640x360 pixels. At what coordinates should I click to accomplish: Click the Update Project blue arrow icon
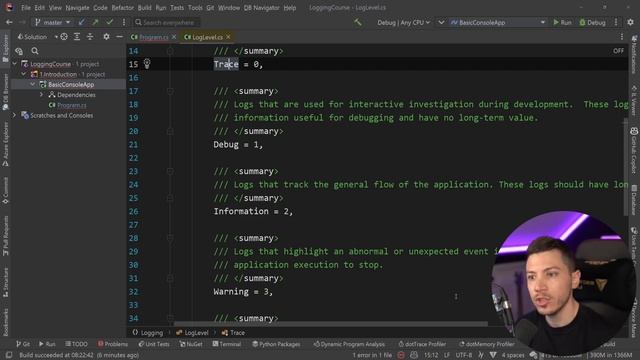click(82, 22)
